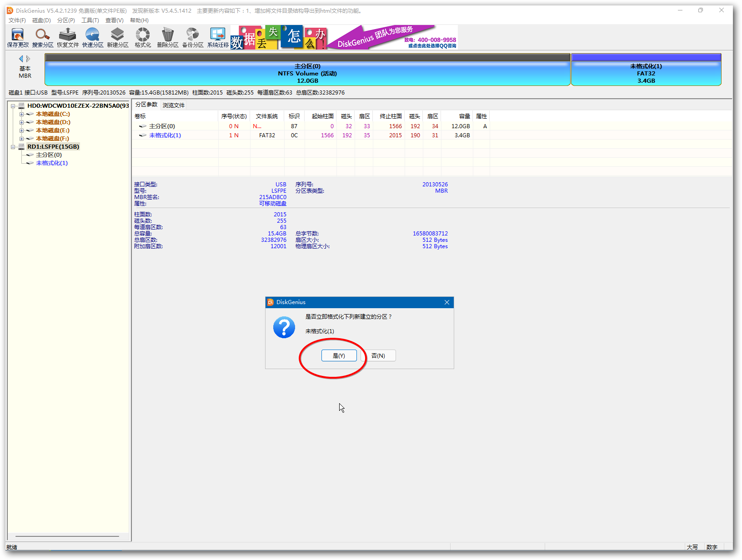Click the FAT32 file system cell
This screenshot has height=560, width=742.
coord(267,135)
